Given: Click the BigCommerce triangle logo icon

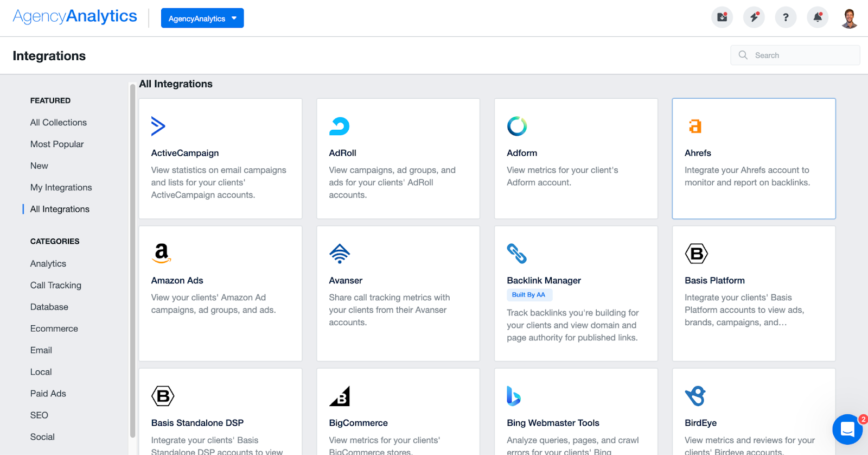Looking at the screenshot, I should tap(340, 396).
